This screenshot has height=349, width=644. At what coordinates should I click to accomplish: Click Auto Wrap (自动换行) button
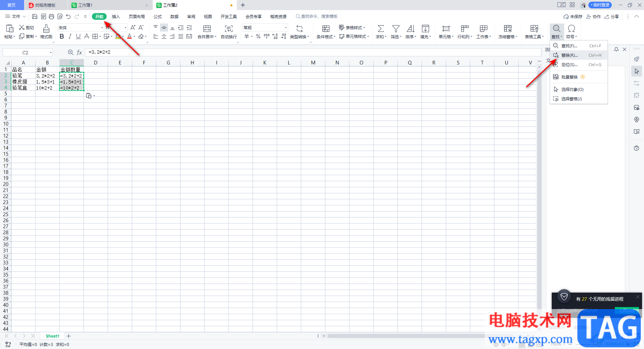pos(229,32)
